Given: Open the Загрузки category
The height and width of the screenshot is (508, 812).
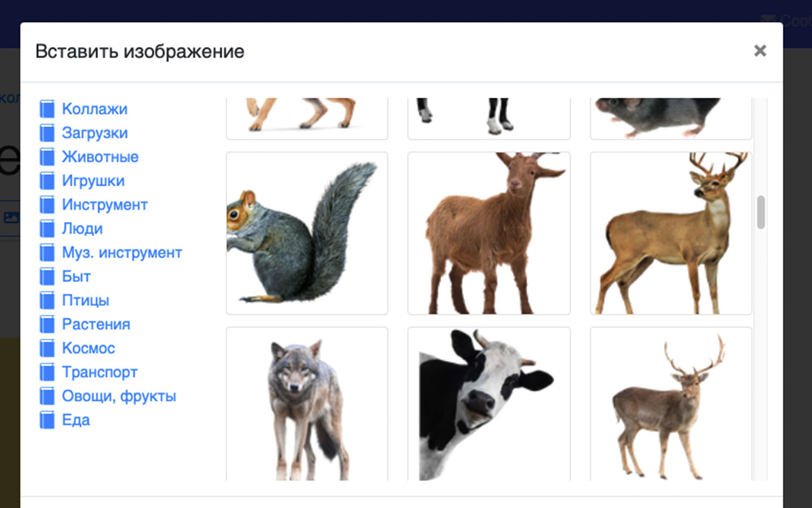Looking at the screenshot, I should [x=95, y=133].
